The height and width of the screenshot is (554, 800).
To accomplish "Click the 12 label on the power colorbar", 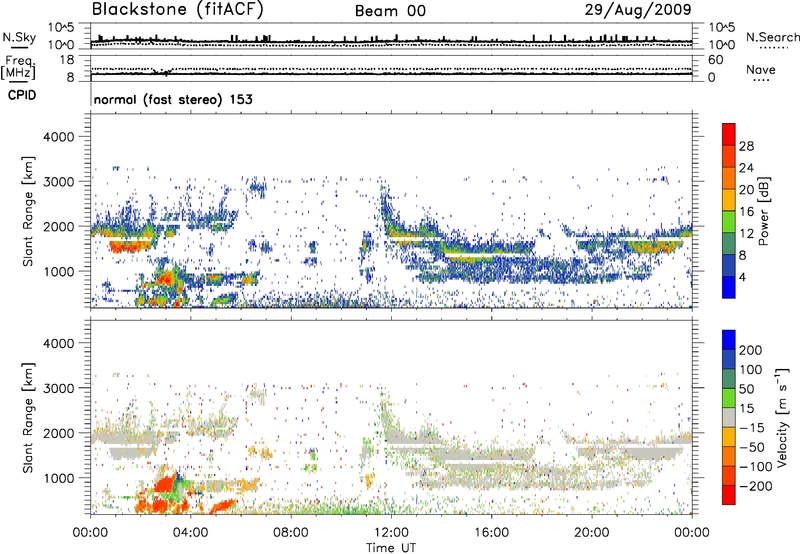I will tap(746, 234).
